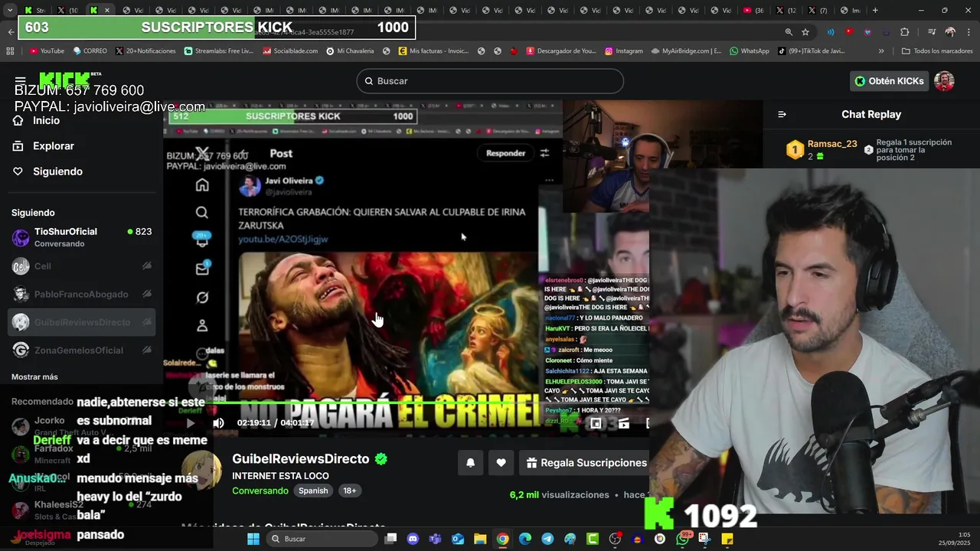Open TioShurOficial channel in following list
The width and height of the screenshot is (980, 551).
[81, 237]
